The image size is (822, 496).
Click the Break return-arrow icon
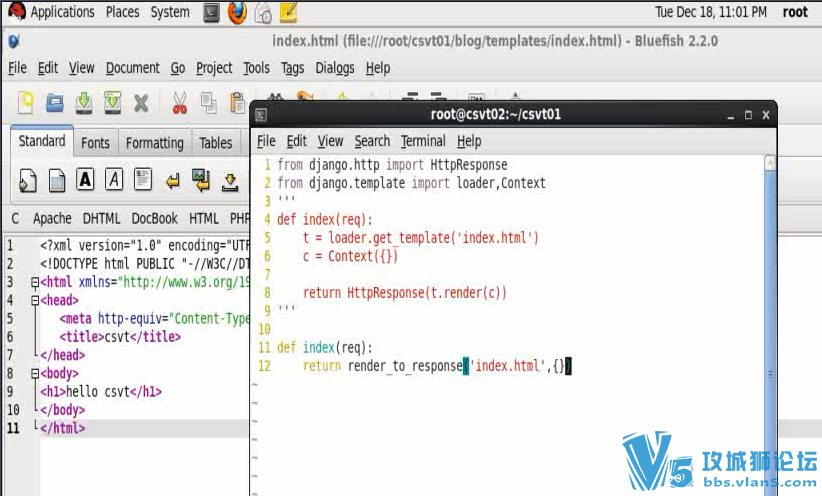[x=172, y=181]
